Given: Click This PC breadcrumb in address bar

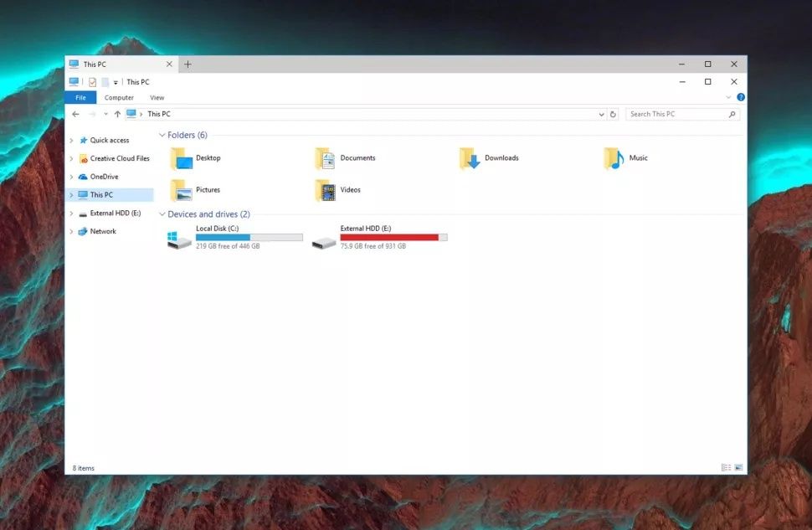Looking at the screenshot, I should (x=159, y=114).
